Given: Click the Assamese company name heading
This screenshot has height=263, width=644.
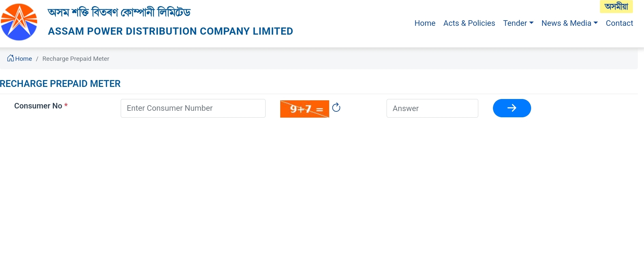Looking at the screenshot, I should point(119,12).
